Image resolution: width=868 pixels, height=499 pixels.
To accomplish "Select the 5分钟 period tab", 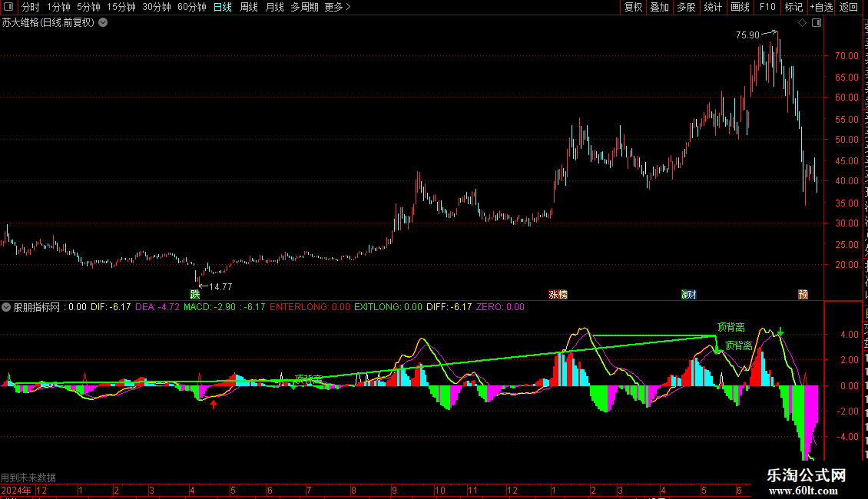I will (x=88, y=7).
